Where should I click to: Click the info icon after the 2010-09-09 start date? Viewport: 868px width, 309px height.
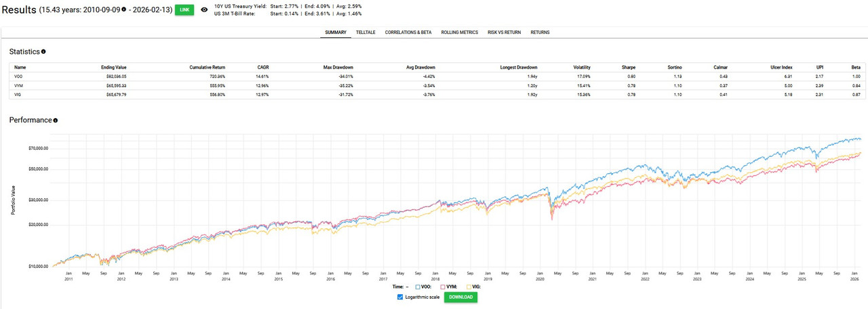(124, 10)
